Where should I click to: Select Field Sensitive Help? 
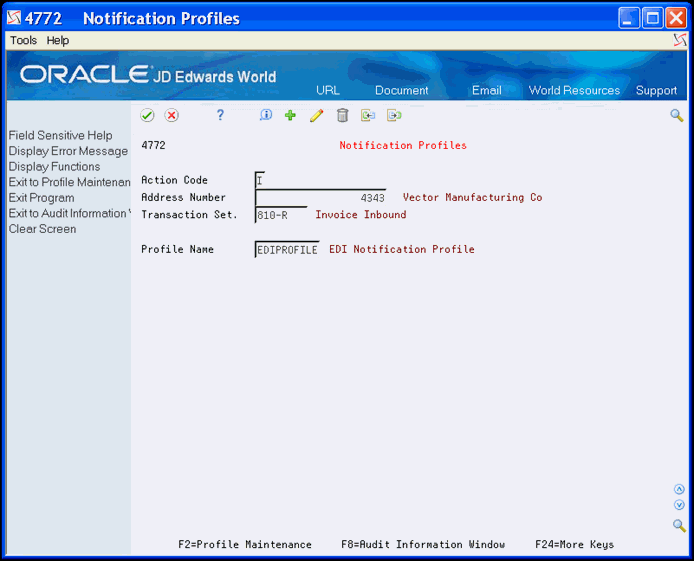click(60, 135)
